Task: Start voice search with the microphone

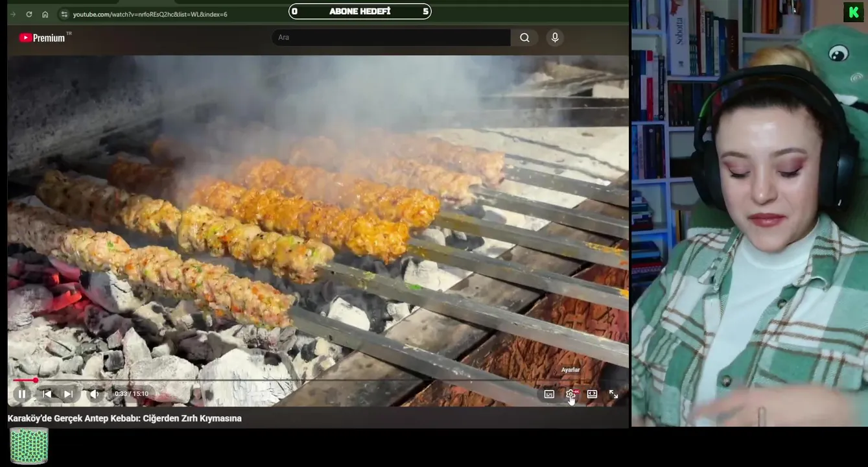Action: click(555, 38)
